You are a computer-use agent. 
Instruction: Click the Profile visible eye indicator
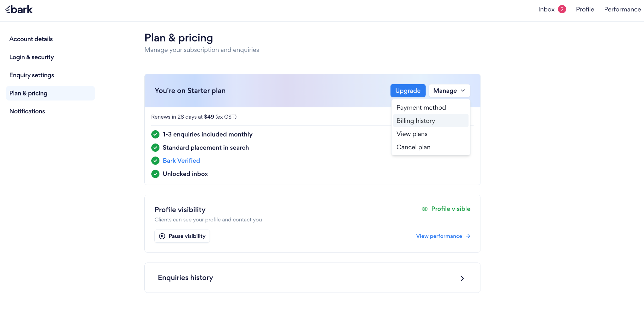click(x=425, y=209)
